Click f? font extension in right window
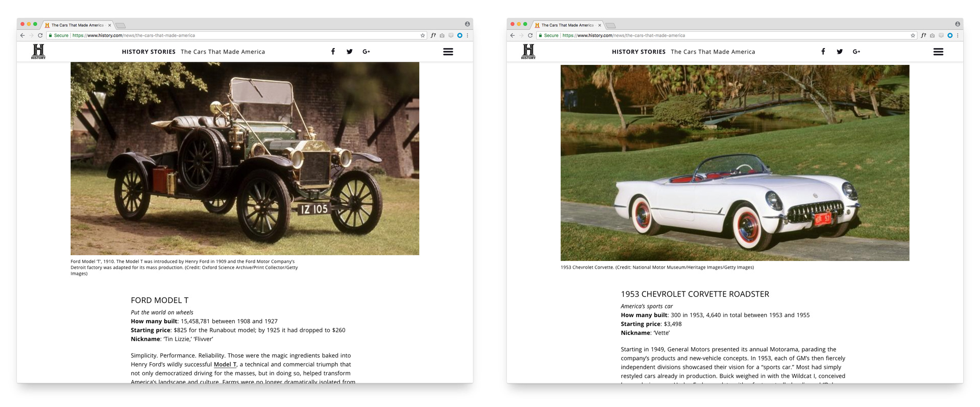The width and height of the screenshot is (980, 407). [x=923, y=35]
